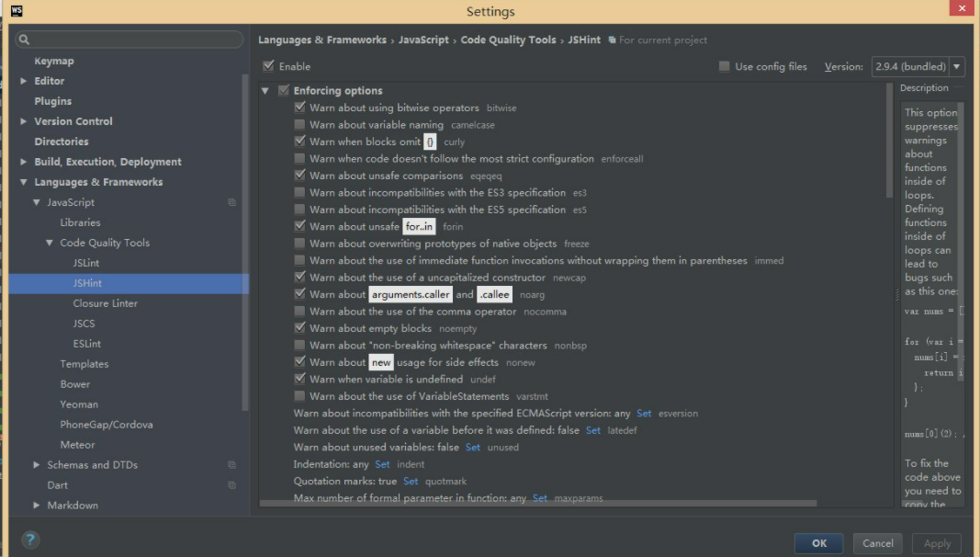Viewport: 980px width, 557px height.
Task: Expand the Editor settings node
Action: click(24, 81)
